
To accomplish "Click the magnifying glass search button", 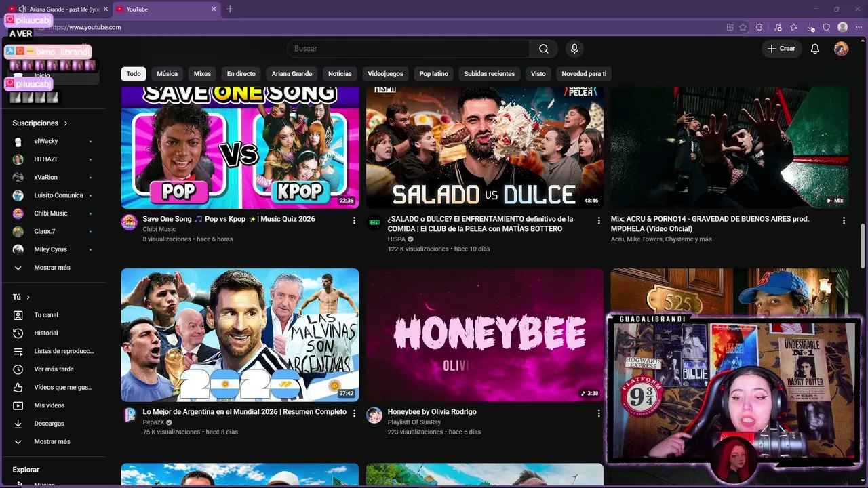I will [x=544, y=49].
